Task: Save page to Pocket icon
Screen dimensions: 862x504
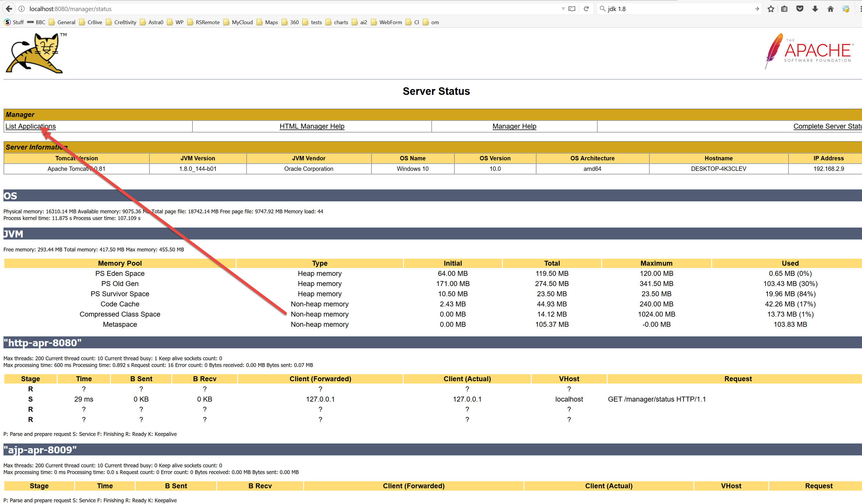Action: tap(800, 9)
